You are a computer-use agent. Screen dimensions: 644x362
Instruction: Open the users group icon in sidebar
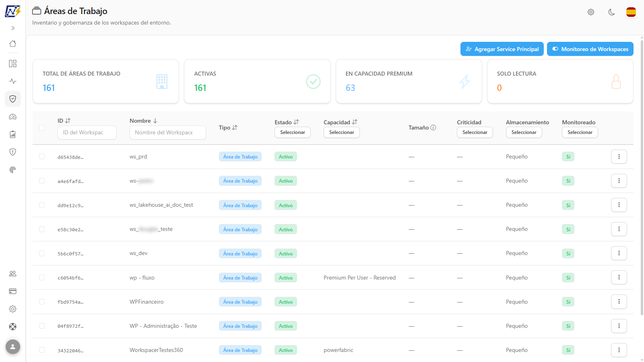coord(13,274)
